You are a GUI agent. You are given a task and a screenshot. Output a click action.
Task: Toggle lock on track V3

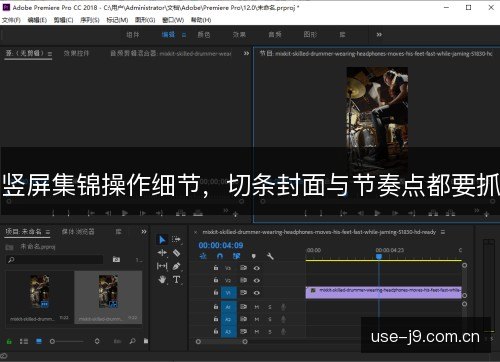(216, 268)
